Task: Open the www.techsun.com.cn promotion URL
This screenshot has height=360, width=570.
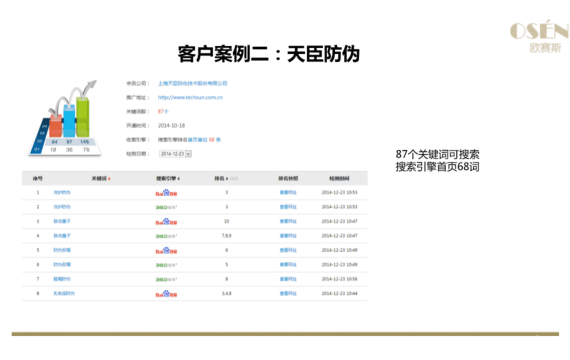Action: click(x=190, y=97)
